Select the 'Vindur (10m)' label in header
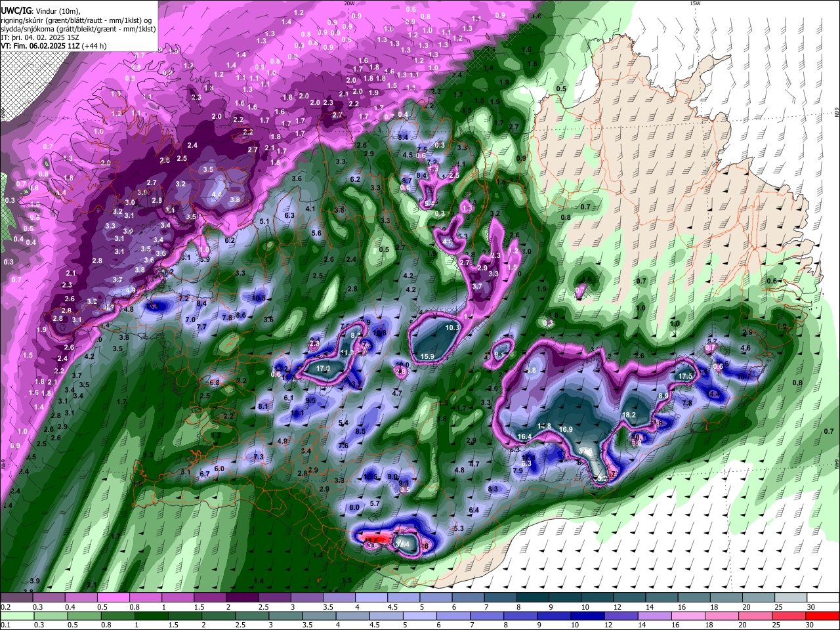The image size is (840, 630). pyautogui.click(x=56, y=11)
